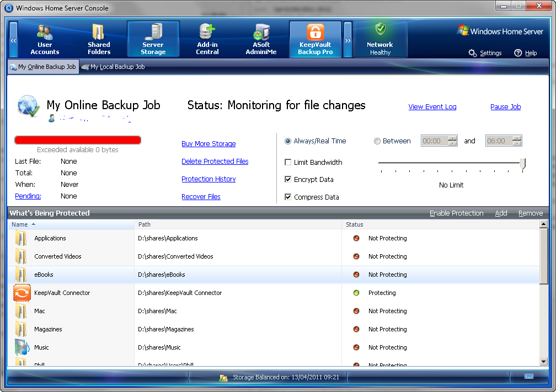Open the View Event Log link
Screen dimensions: 556x392
tap(432, 107)
